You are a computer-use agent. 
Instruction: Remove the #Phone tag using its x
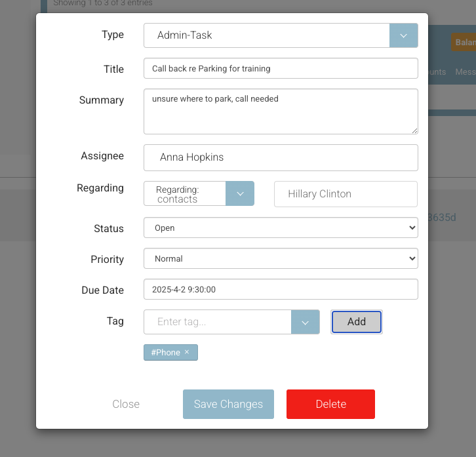click(187, 352)
